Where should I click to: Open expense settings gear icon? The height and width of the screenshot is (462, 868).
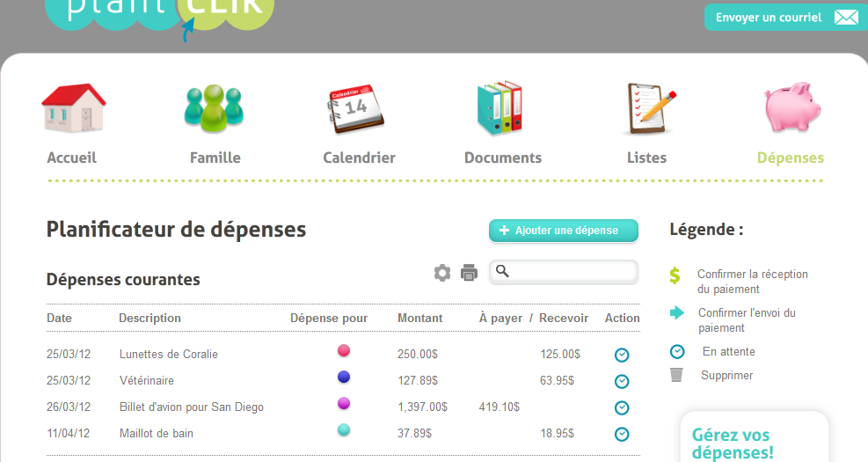(x=442, y=273)
